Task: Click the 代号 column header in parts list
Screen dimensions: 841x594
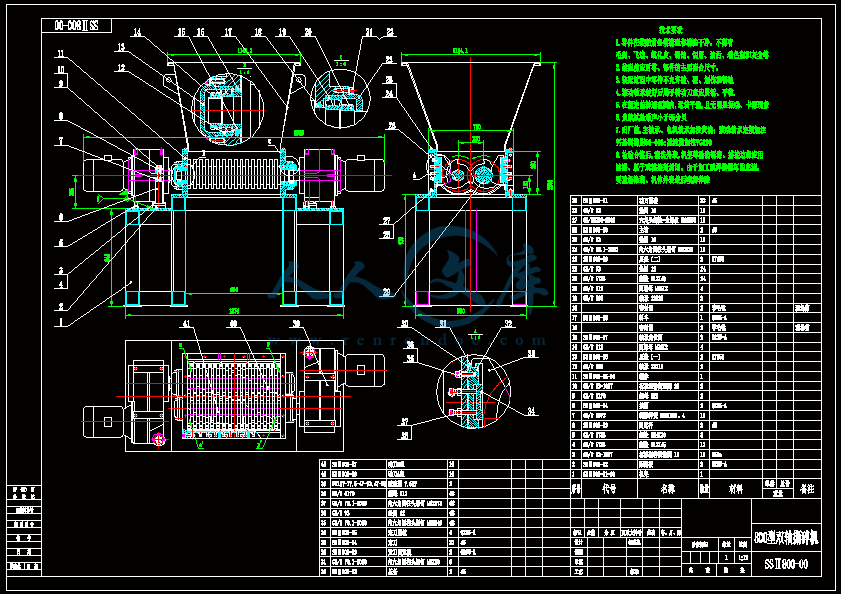Action: pyautogui.click(x=609, y=488)
